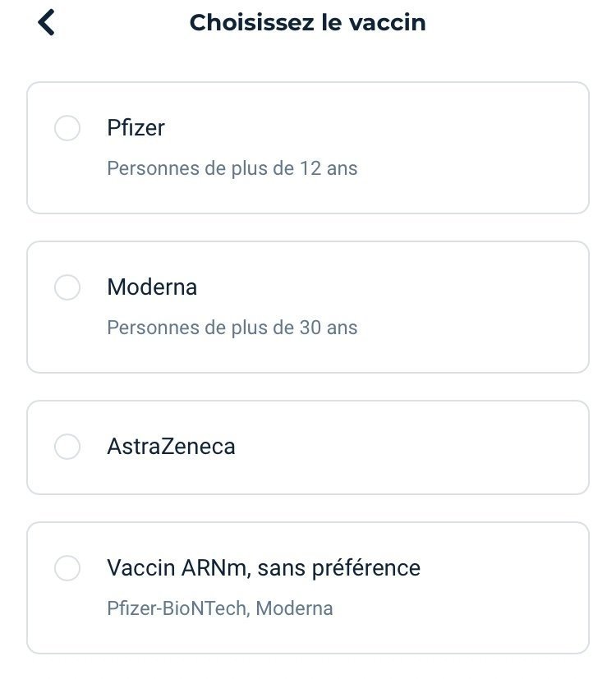Click blank space below Moderna radio button
This screenshot has width=616, height=679.
point(67,337)
